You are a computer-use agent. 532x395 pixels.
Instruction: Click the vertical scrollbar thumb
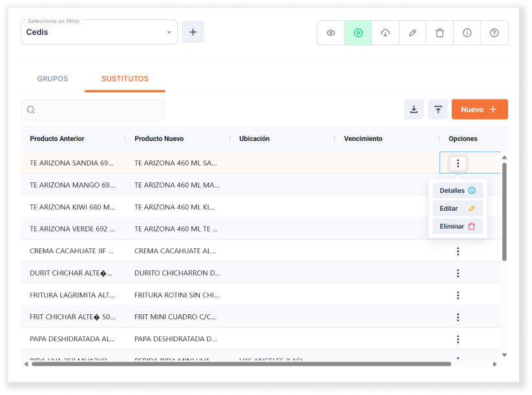pos(504,212)
